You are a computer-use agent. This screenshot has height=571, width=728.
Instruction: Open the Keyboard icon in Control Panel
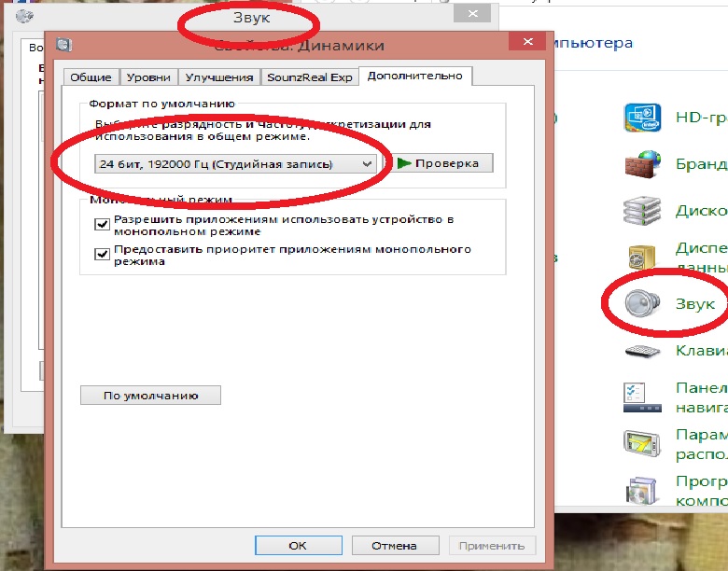(642, 351)
